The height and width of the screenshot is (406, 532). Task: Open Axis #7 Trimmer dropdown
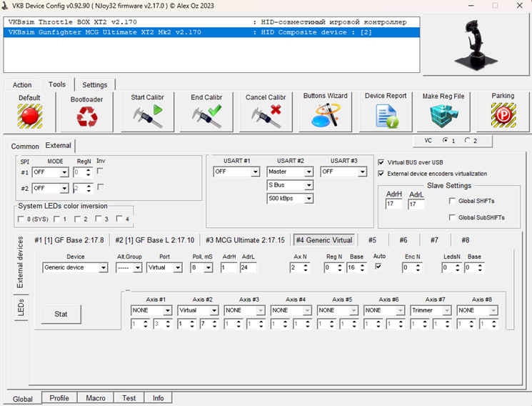[447, 310]
